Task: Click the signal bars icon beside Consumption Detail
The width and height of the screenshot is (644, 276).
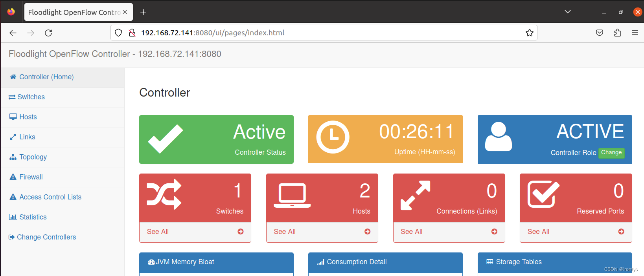Action: (320, 262)
